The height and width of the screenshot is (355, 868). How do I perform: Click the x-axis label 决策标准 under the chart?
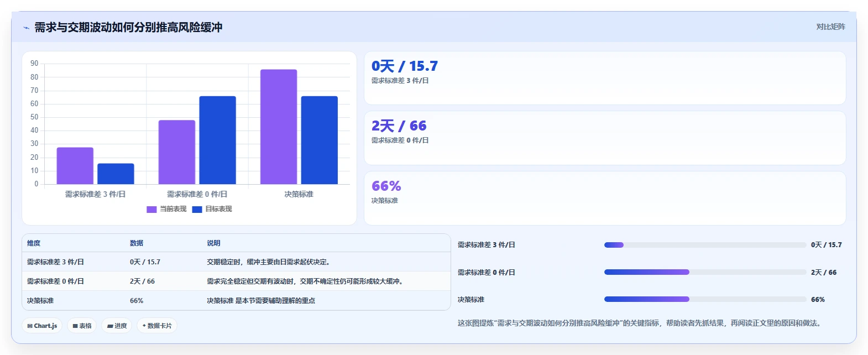[x=299, y=195]
